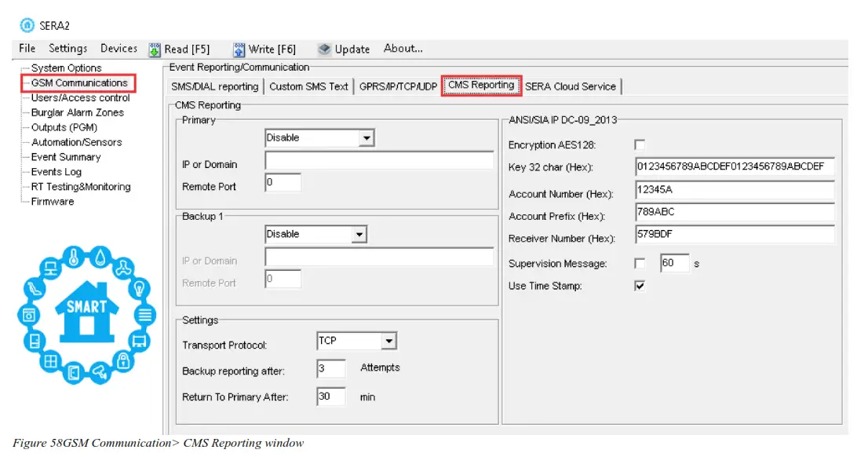
Task: Open Burglar Alarm Zones tree item
Action: [x=78, y=112]
